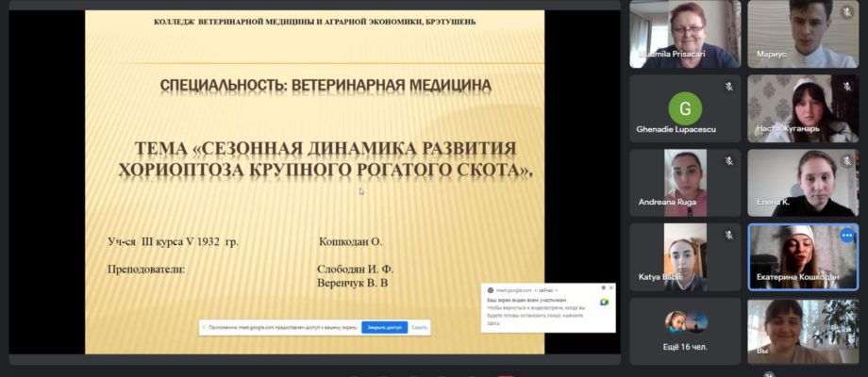Click the Elena K. video tile
This screenshot has height=377, width=868.
pyautogui.click(x=803, y=183)
